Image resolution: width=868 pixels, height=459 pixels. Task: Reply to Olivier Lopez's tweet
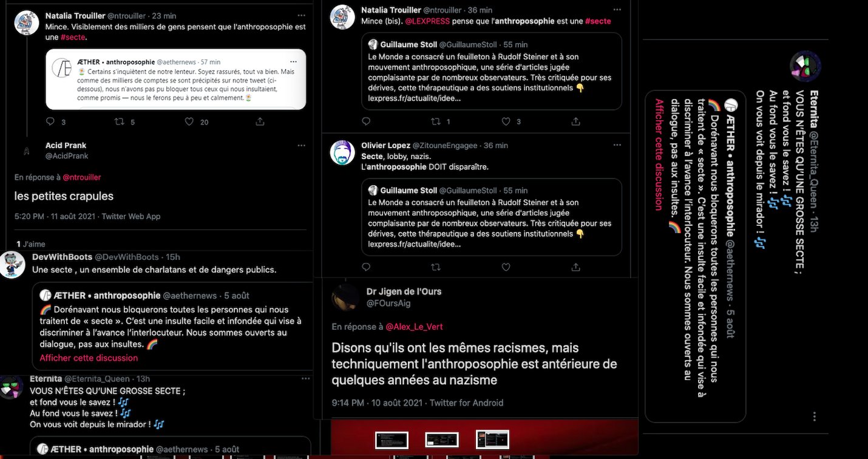[x=366, y=267]
